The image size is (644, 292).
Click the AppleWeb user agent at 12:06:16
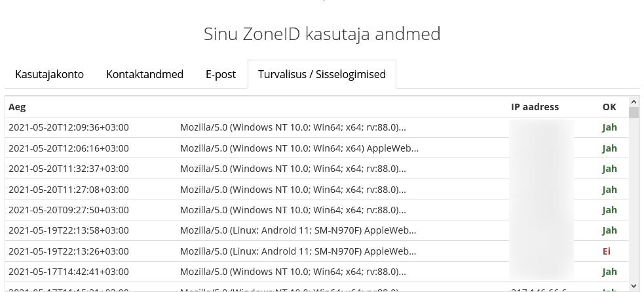pos(299,148)
